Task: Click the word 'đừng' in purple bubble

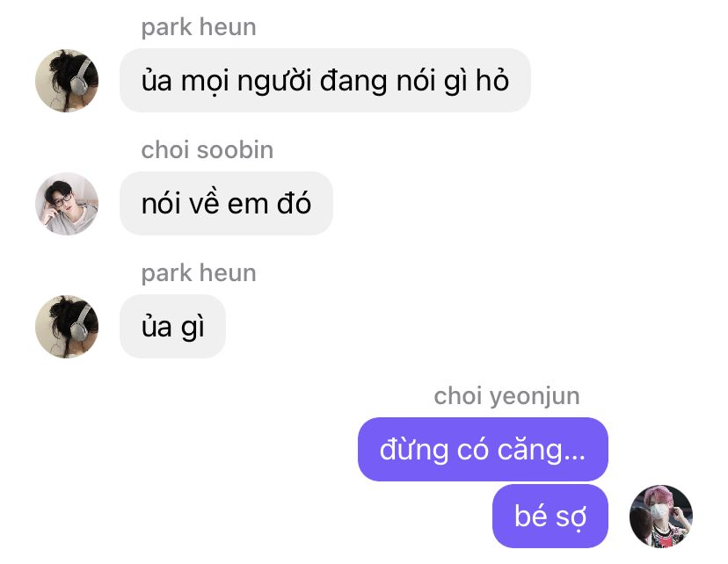Action: coord(414,450)
